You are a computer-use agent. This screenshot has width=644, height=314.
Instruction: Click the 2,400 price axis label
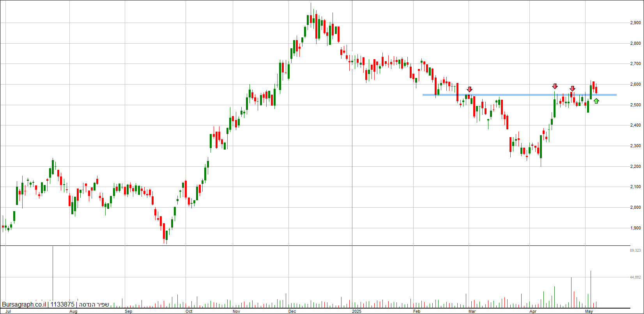635,125
